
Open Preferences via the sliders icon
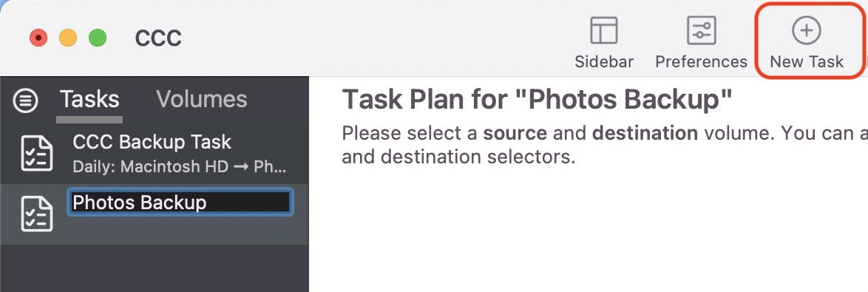[x=702, y=30]
